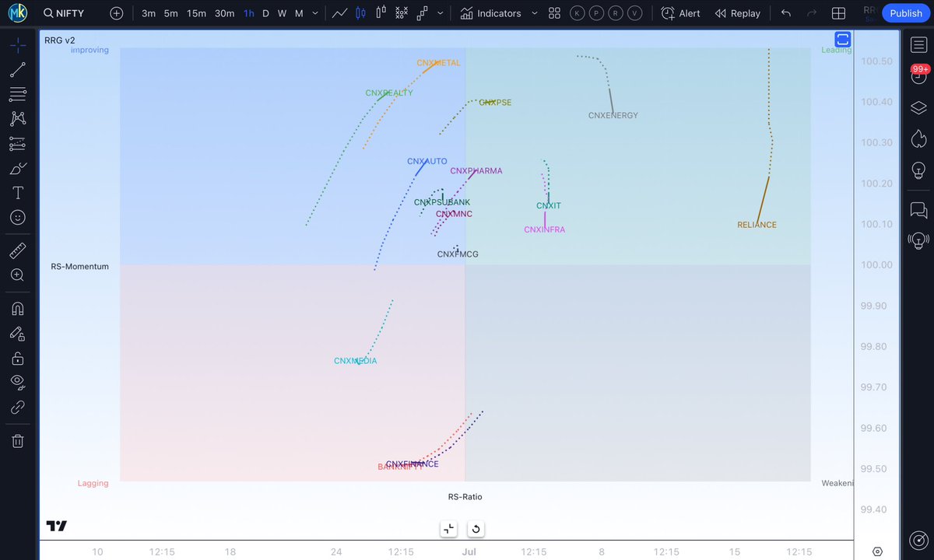Viewport: 934px width, 560px height.
Task: Remove all drawings with the trash icon
Action: click(x=17, y=440)
